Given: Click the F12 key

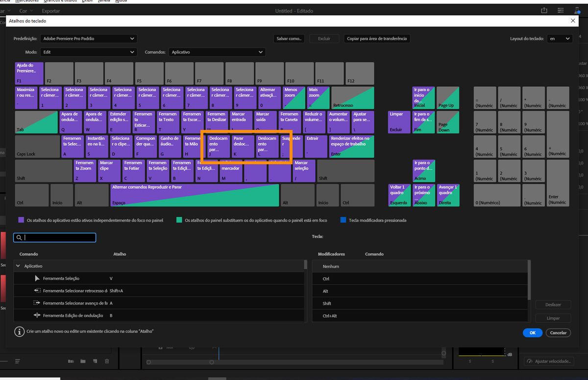Looking at the screenshot, I should 359,73.
